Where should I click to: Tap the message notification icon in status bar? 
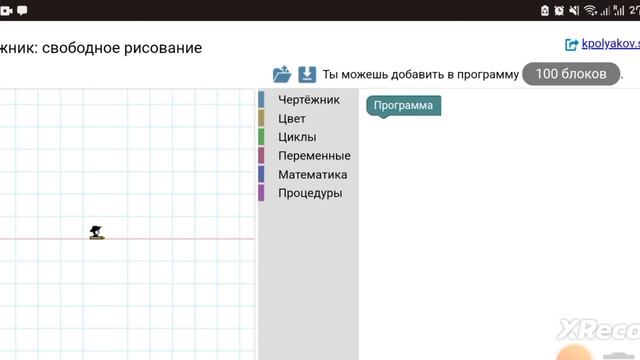point(22,11)
